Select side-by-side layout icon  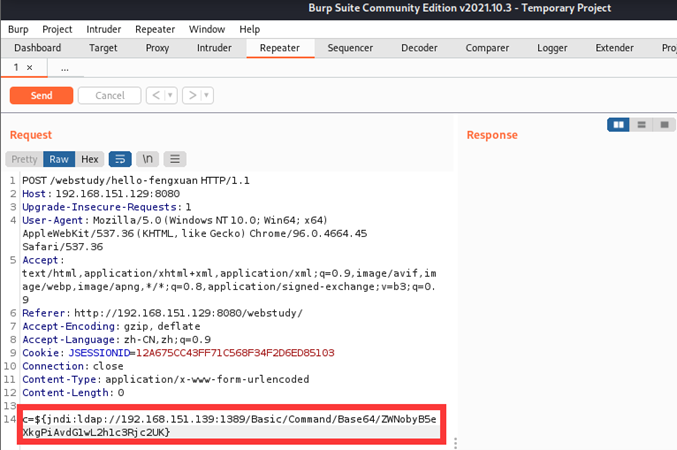point(618,125)
